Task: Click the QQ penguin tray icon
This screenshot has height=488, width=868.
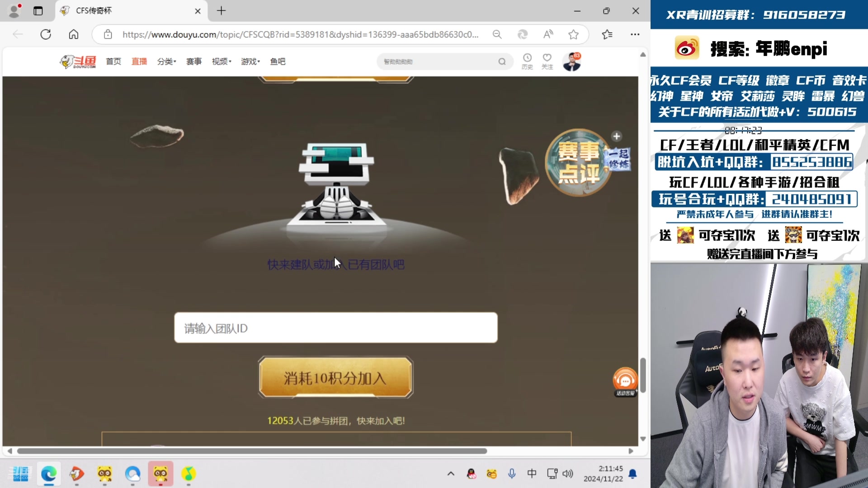Action: pos(471,474)
